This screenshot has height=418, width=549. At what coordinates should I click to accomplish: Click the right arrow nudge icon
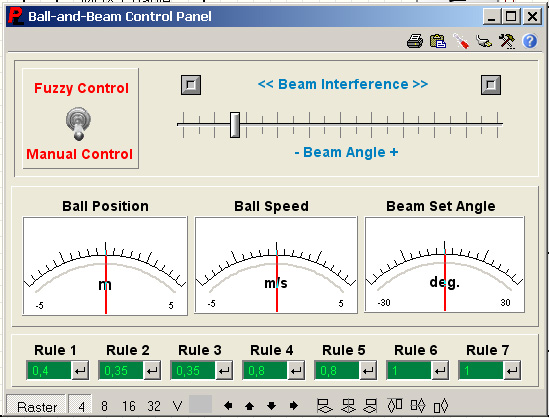(294, 406)
